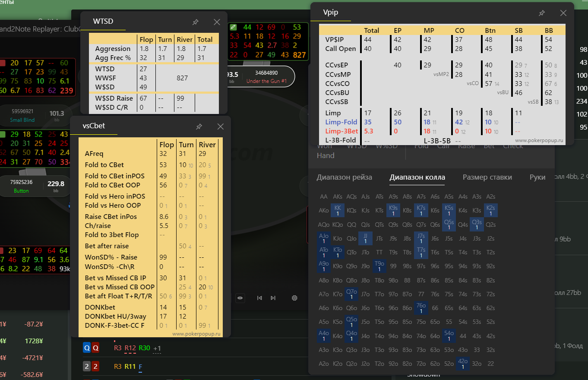
Task: Toggle the eye visibility button in replayer
Action: click(240, 298)
